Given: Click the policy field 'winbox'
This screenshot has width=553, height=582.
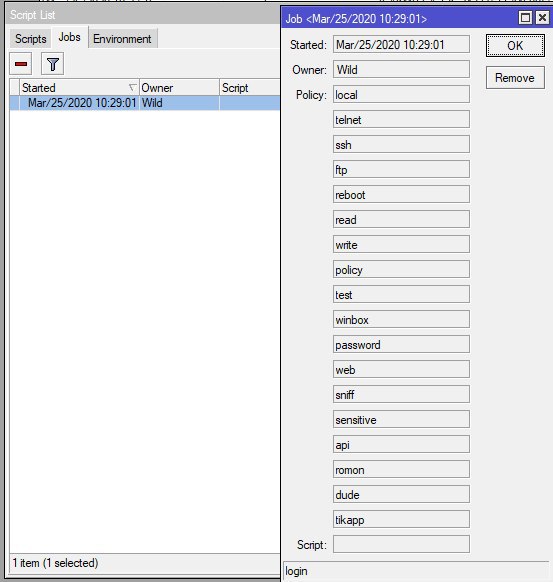Looking at the screenshot, I should tap(401, 320).
